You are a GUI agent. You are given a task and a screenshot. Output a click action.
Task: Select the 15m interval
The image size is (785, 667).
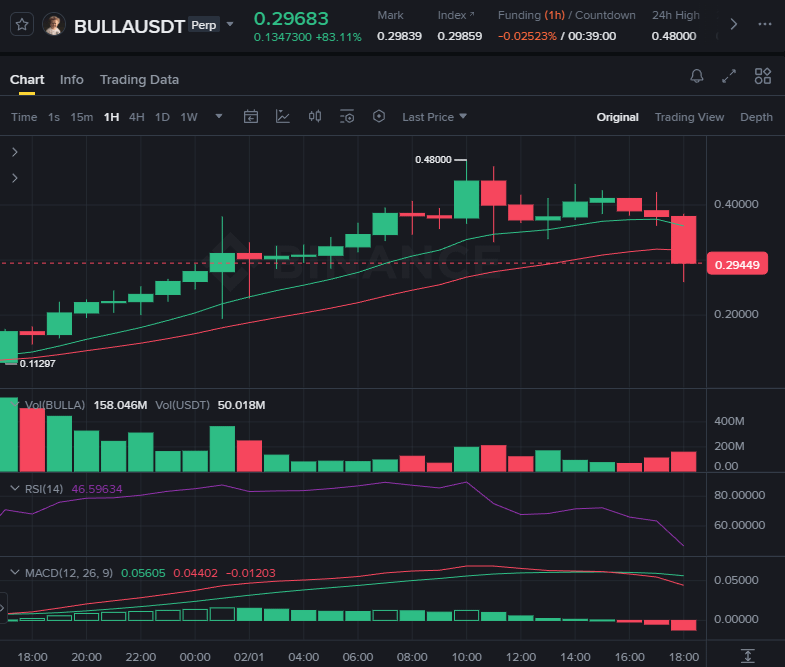coord(82,117)
